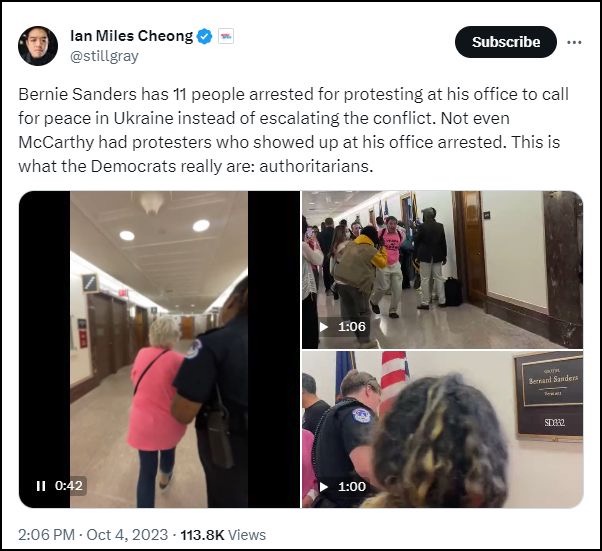Viewport: 602px width, 551px height.
Task: Click the affiliate badge beside the verified mark
Action: pyautogui.click(x=226, y=36)
